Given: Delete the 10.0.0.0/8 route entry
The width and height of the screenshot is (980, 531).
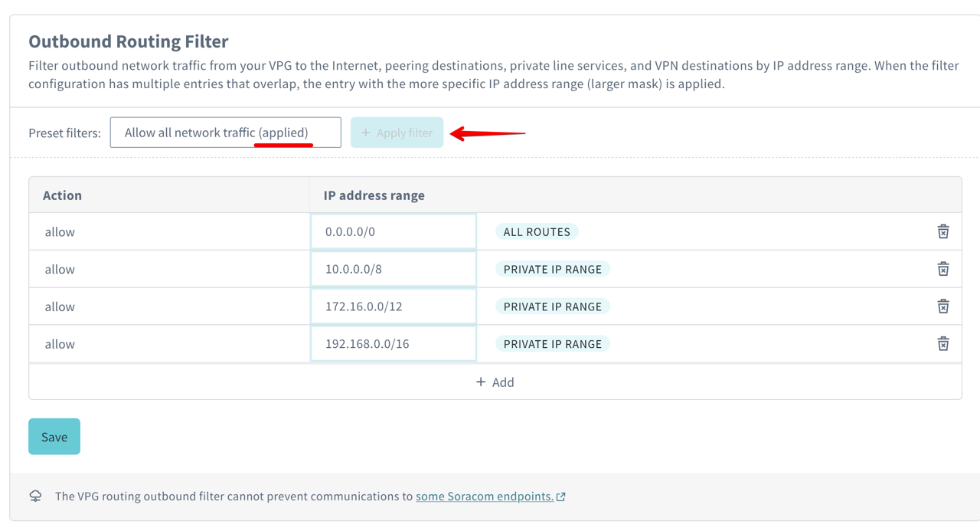Looking at the screenshot, I should [943, 269].
